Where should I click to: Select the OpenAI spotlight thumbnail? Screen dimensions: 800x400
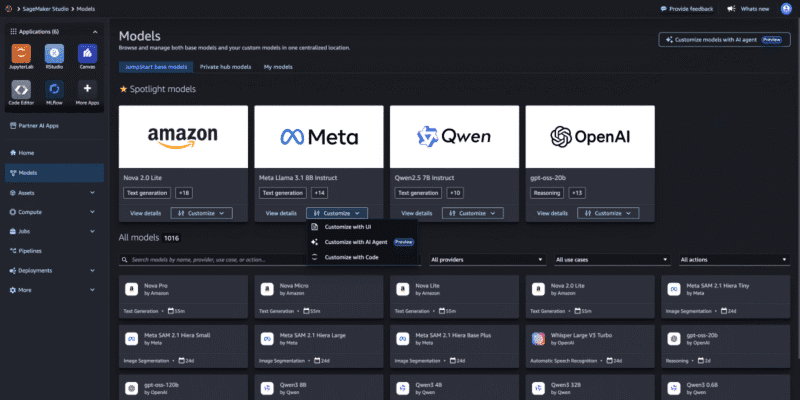(x=590, y=137)
